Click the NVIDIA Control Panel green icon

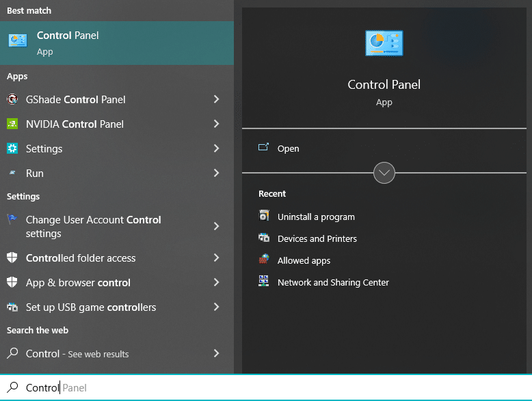click(12, 124)
